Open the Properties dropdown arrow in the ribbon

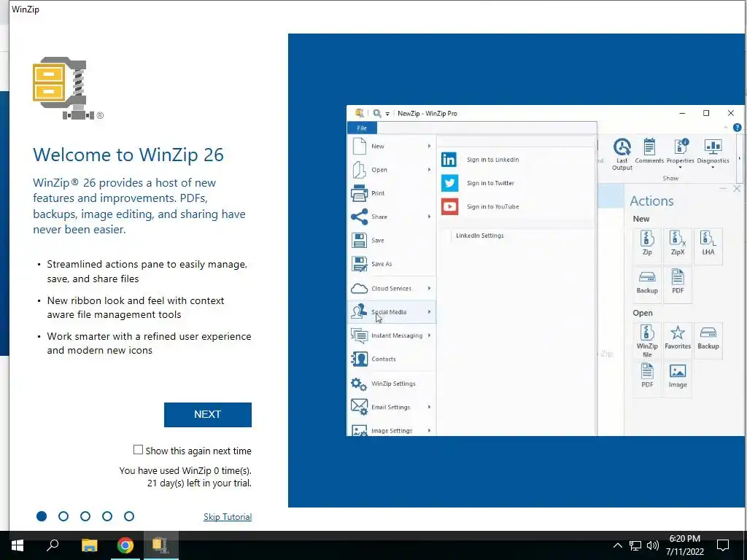681,168
